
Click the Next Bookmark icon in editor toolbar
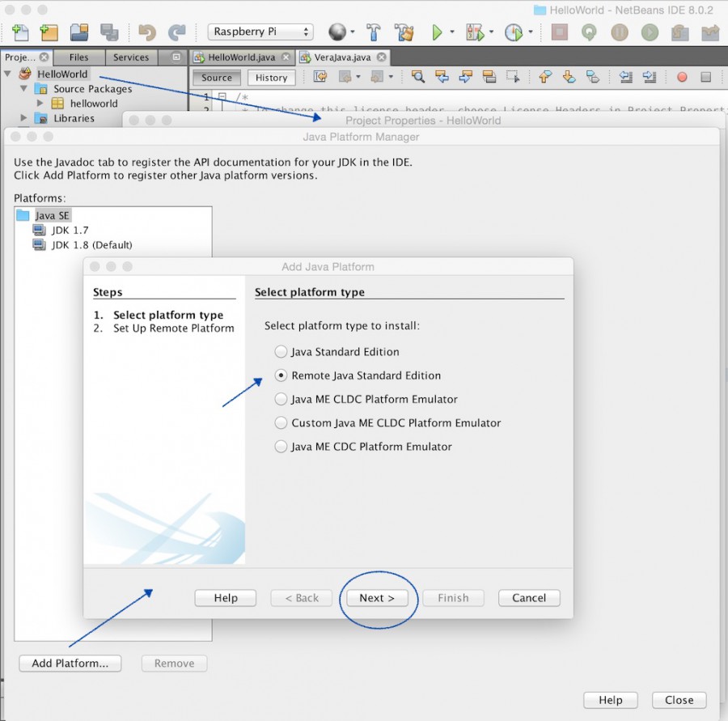569,77
